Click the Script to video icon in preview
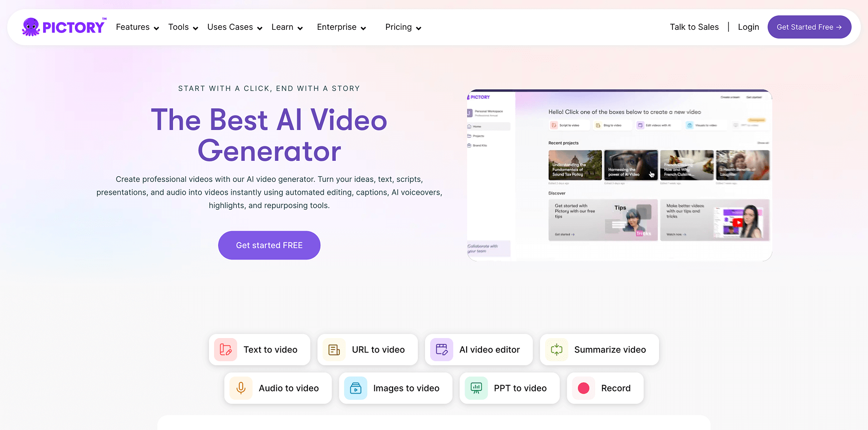The image size is (868, 430). pyautogui.click(x=554, y=125)
